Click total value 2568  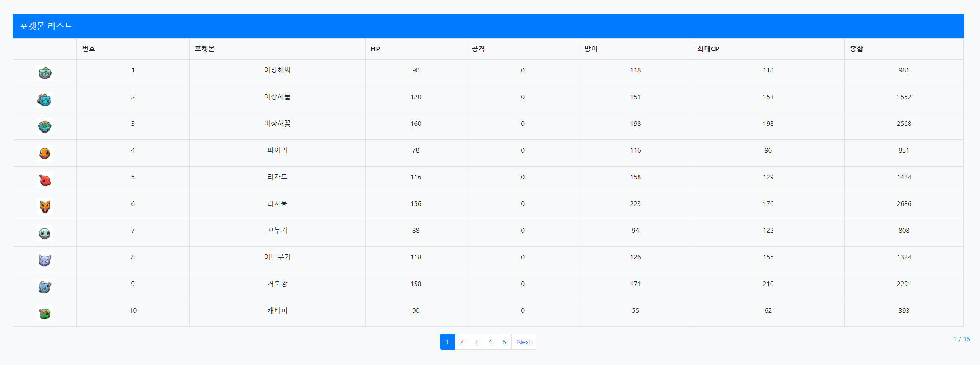pos(904,124)
